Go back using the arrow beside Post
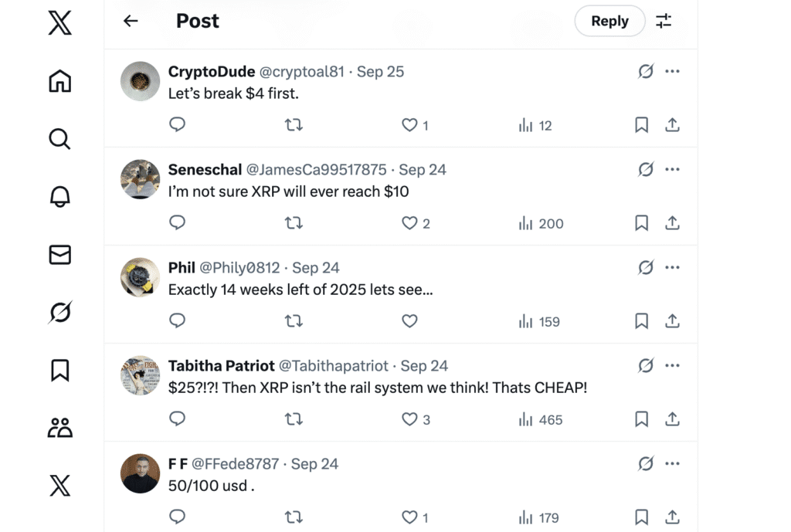Viewport: 791px width, 532px height. [131, 21]
